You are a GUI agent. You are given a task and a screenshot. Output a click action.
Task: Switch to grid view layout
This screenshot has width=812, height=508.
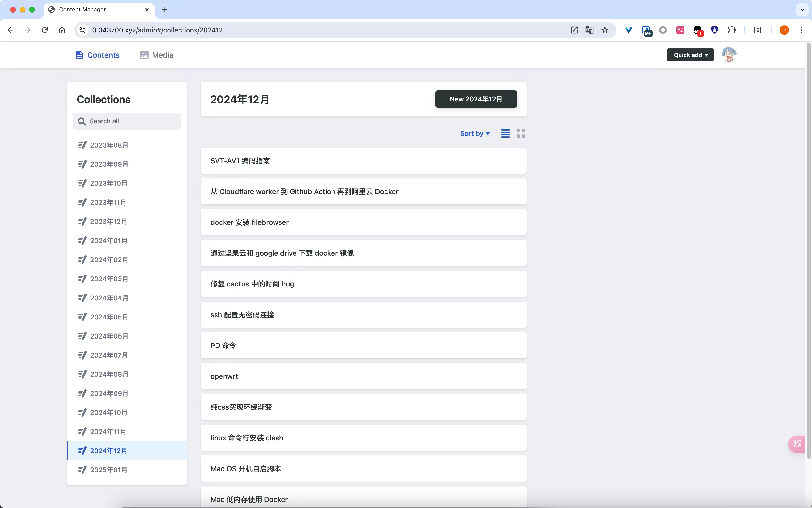[x=521, y=133]
